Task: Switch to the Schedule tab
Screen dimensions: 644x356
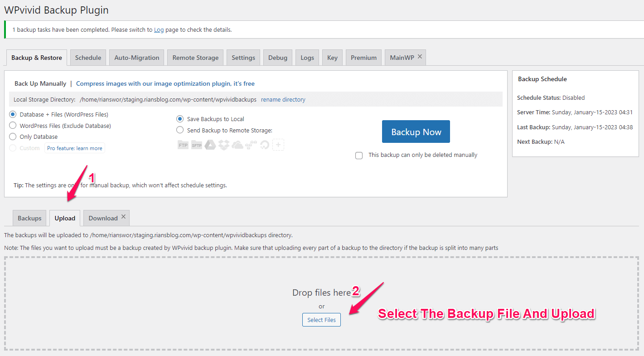Action: click(x=88, y=58)
